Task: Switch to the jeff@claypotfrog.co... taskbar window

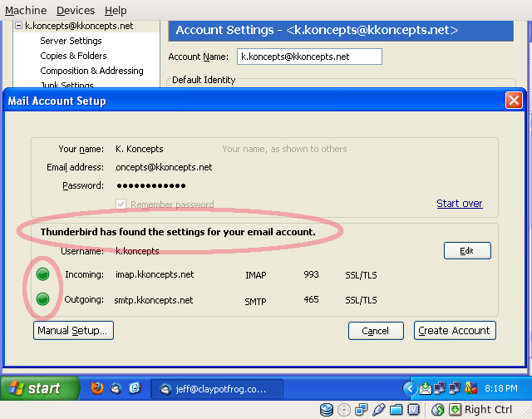Action: (217, 389)
